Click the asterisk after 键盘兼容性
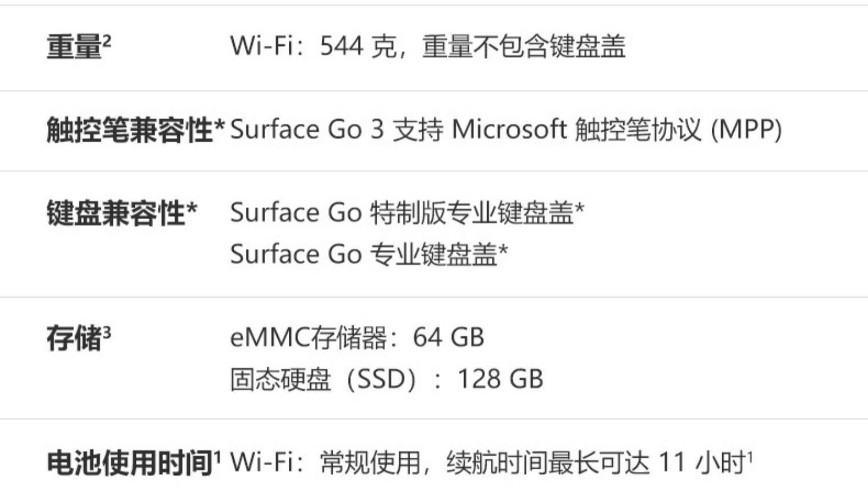The image size is (868, 493). pyautogui.click(x=192, y=209)
